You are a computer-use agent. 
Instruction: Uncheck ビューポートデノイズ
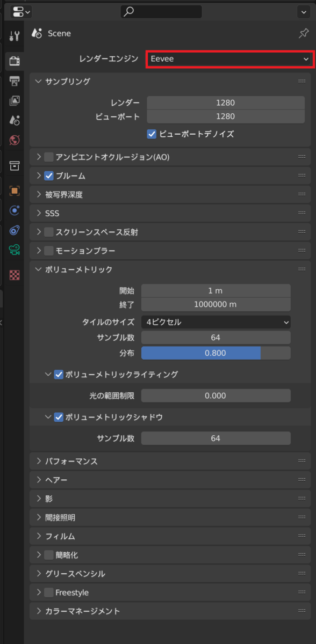pos(152,134)
